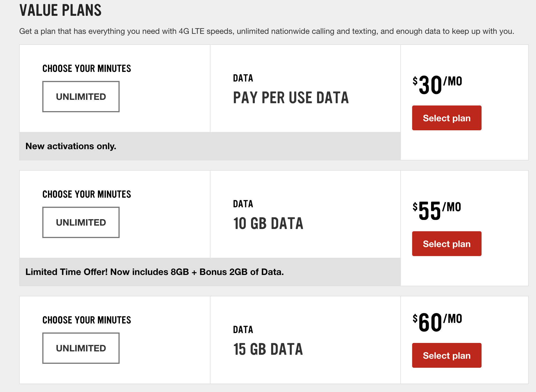Click the 10 GB DATA text
The height and width of the screenshot is (392, 536).
[268, 224]
